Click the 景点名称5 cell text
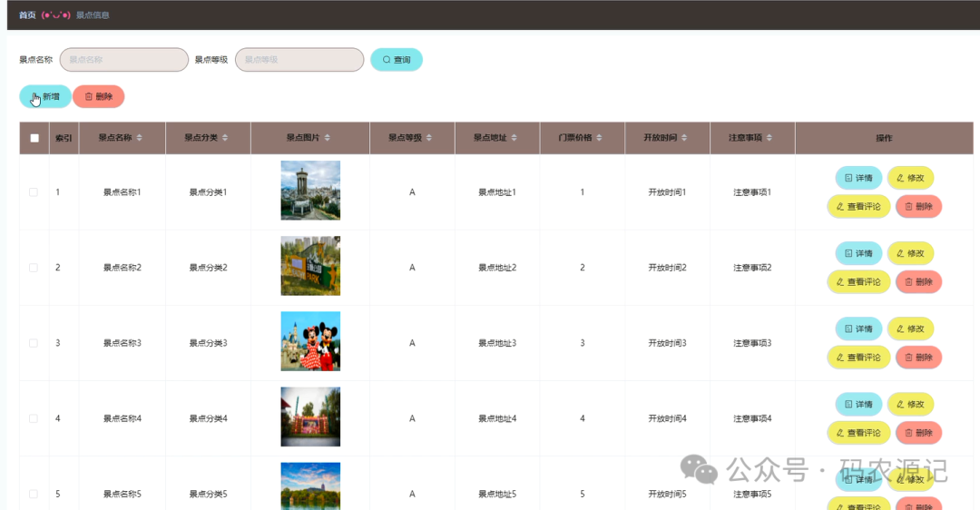 click(122, 494)
